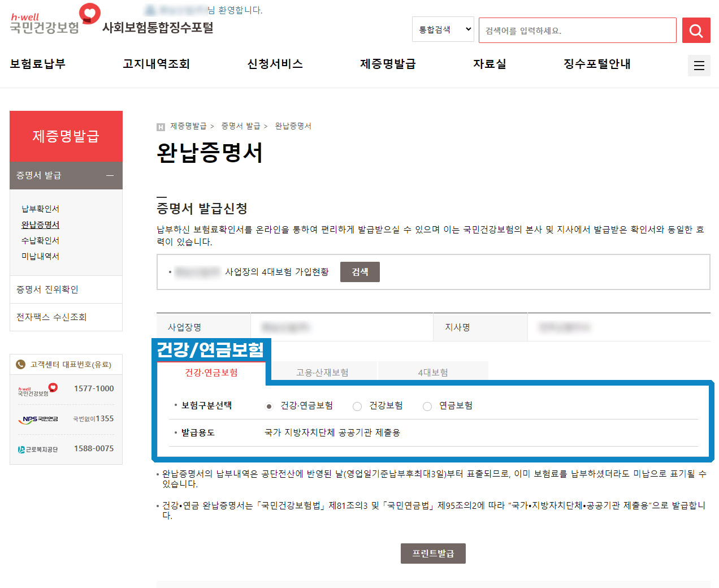Click the home icon in the breadcrumb
719x588 pixels.
tap(161, 127)
